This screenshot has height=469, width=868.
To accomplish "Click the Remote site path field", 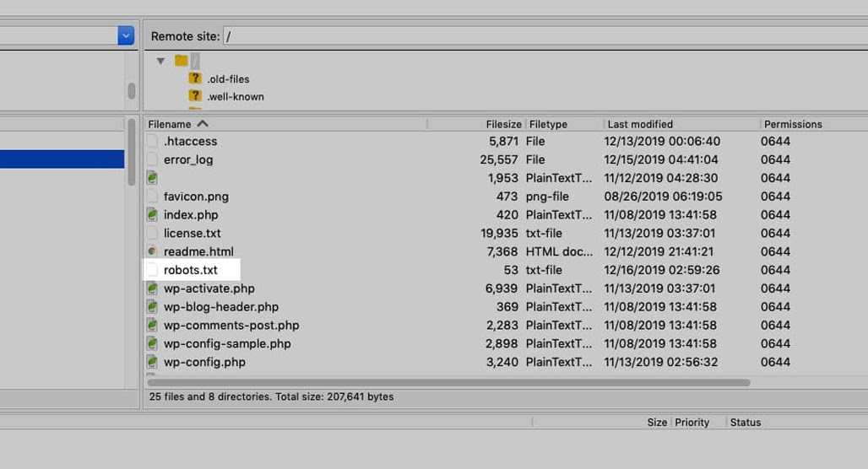I will [x=545, y=36].
